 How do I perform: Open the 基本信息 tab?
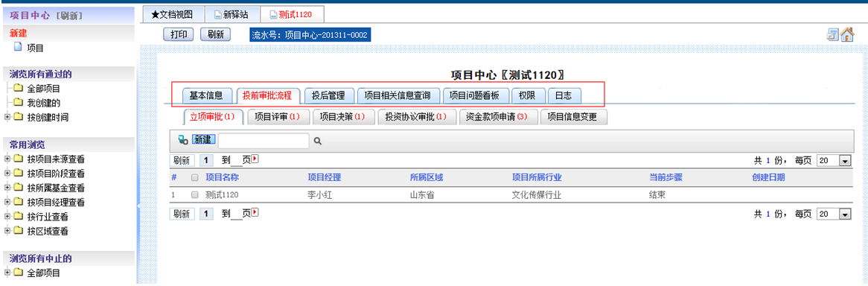click(206, 95)
